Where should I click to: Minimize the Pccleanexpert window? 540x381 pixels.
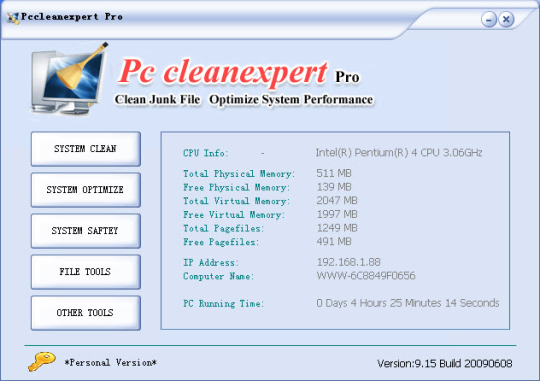[x=488, y=19]
